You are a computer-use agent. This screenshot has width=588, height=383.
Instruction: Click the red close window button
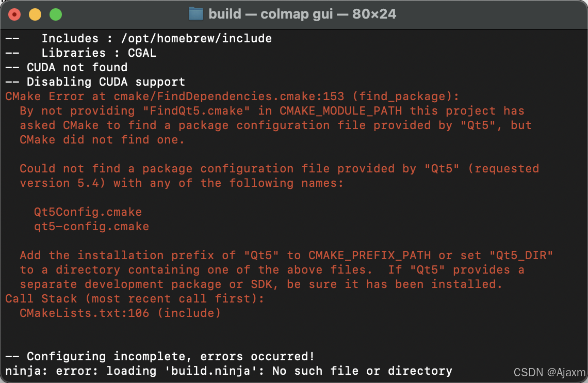click(14, 14)
